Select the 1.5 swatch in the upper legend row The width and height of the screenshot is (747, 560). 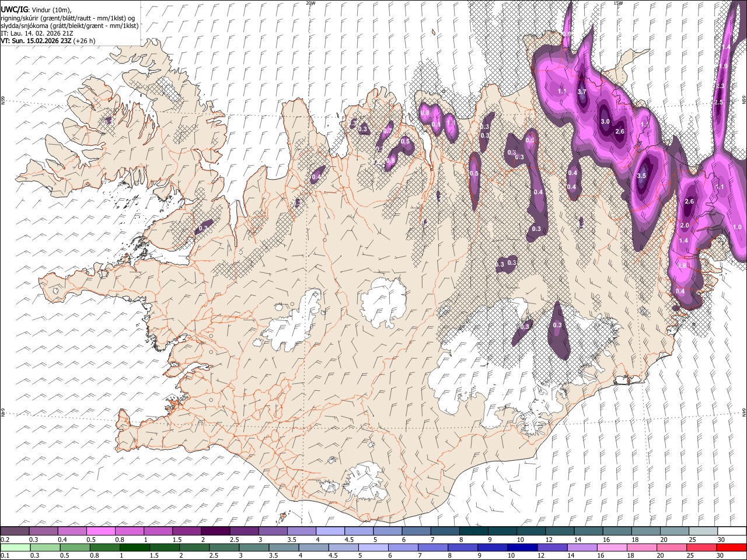(187, 531)
